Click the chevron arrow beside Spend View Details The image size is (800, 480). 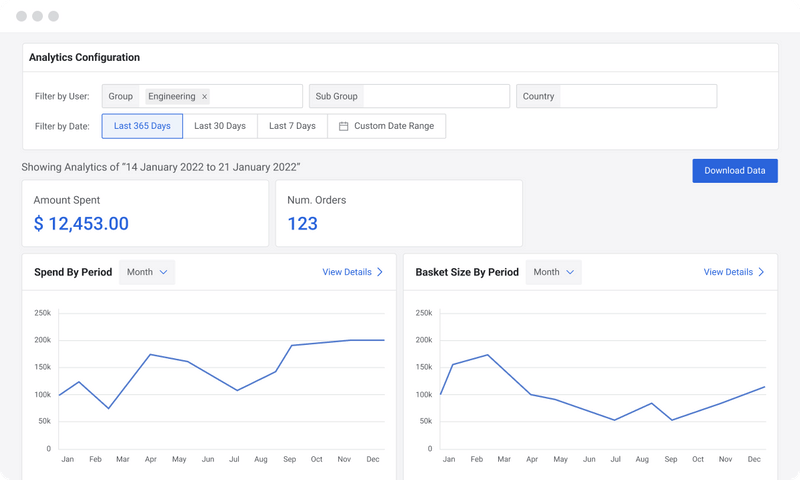click(x=380, y=272)
